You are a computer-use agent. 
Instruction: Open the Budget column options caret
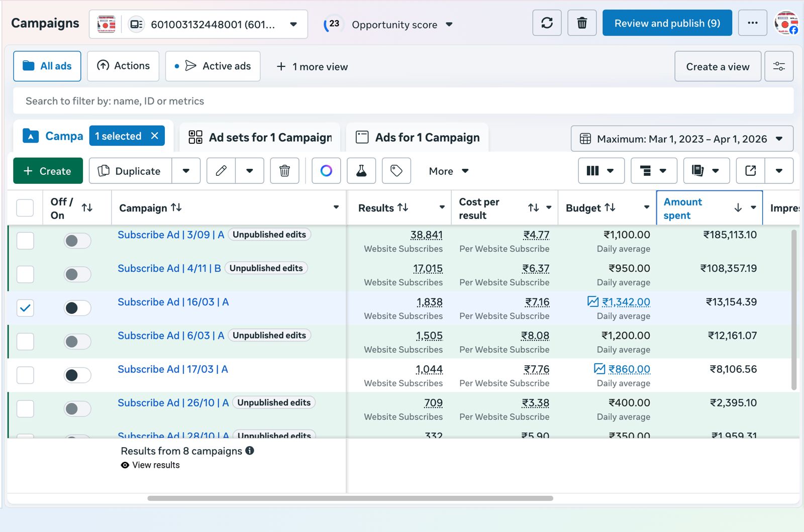pyautogui.click(x=647, y=207)
